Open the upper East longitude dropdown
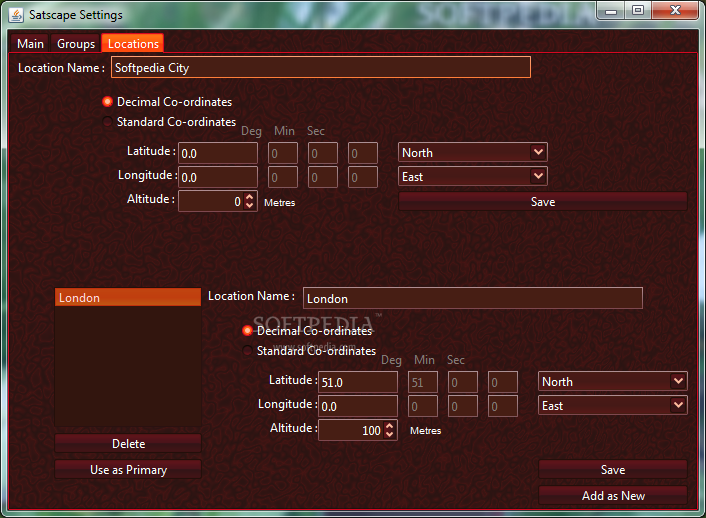The height and width of the screenshot is (518, 706). pos(473,177)
